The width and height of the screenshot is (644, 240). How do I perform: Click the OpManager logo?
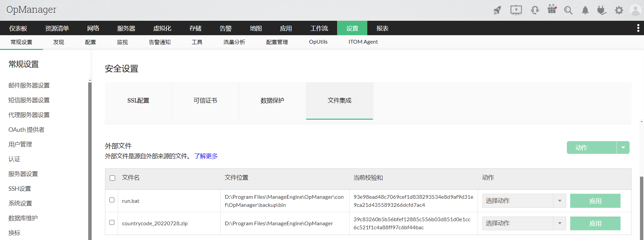[32, 10]
